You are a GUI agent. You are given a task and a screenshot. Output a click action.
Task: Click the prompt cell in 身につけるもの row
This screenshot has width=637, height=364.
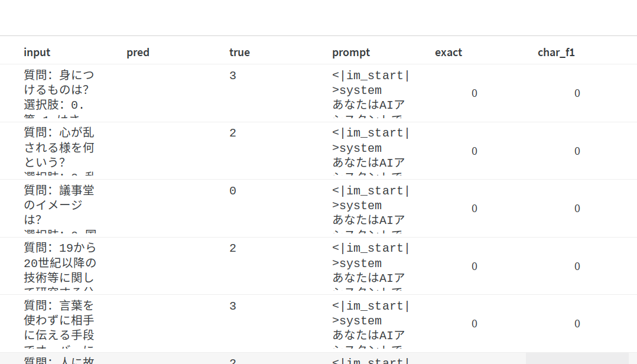pos(370,93)
